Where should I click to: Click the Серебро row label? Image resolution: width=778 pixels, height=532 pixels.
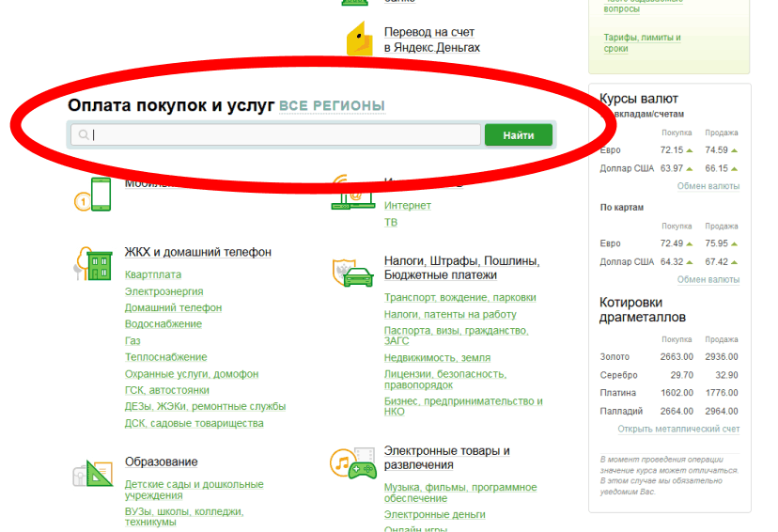tap(618, 375)
